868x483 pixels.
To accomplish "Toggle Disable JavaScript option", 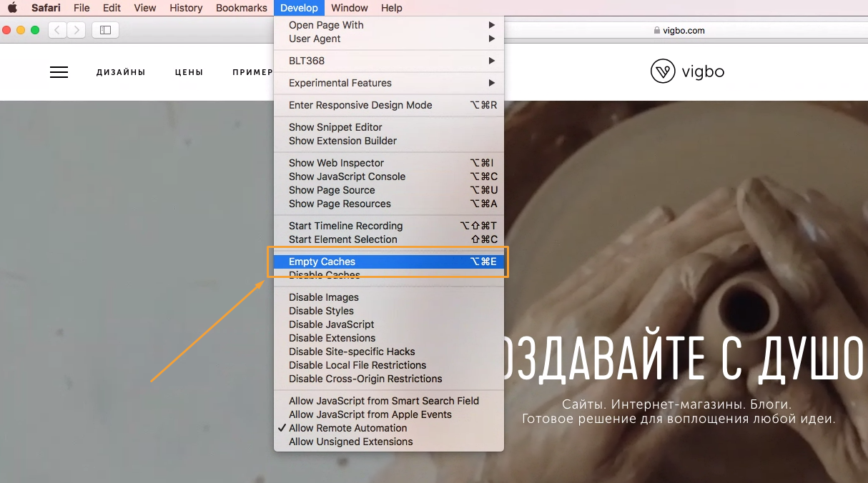I will pos(389,324).
